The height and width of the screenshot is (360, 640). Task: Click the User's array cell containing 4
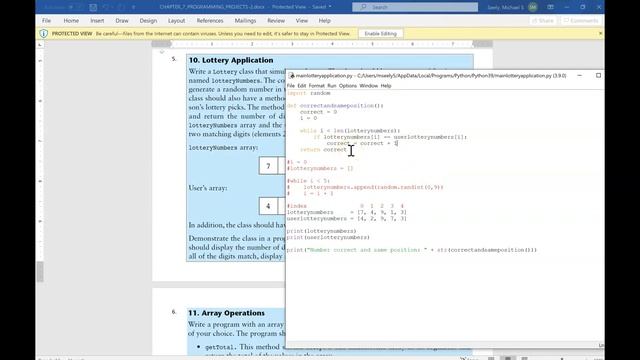coord(268,206)
